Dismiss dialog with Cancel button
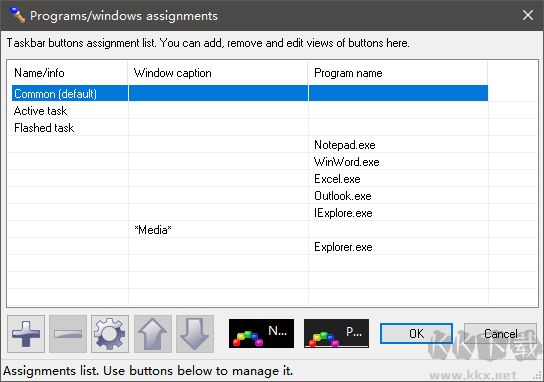Viewport: 544px width, 382px height. [x=500, y=333]
